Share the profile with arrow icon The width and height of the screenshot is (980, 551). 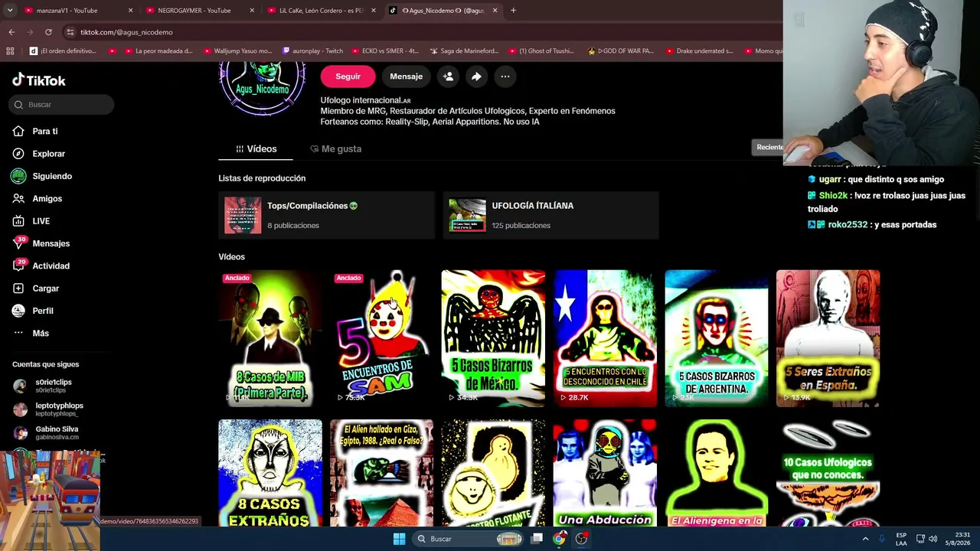click(476, 77)
